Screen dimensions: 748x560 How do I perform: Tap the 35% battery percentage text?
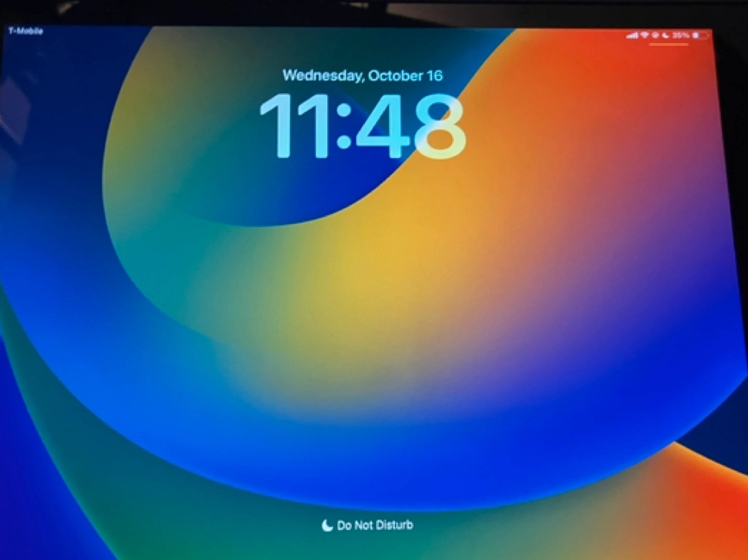point(680,35)
